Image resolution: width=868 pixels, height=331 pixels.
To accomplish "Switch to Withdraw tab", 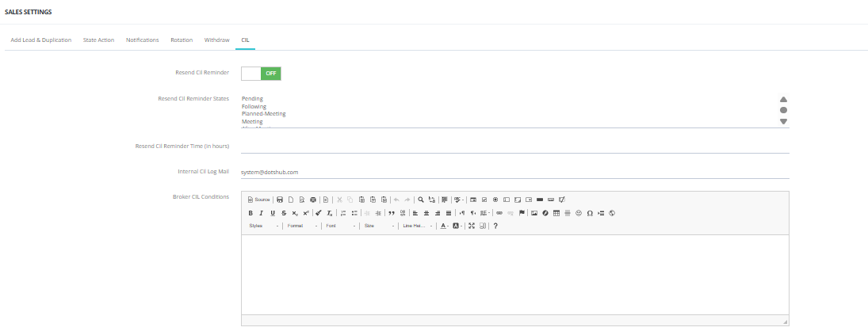I will click(216, 40).
